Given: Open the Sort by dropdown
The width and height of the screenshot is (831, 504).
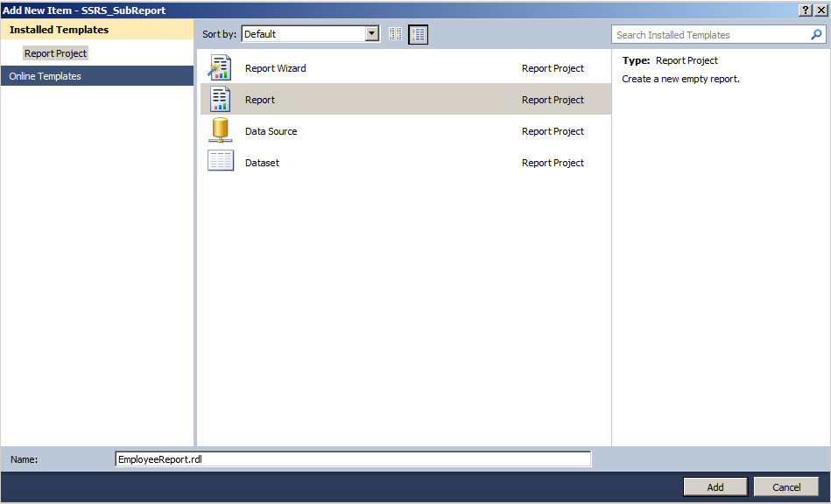Looking at the screenshot, I should pyautogui.click(x=372, y=34).
